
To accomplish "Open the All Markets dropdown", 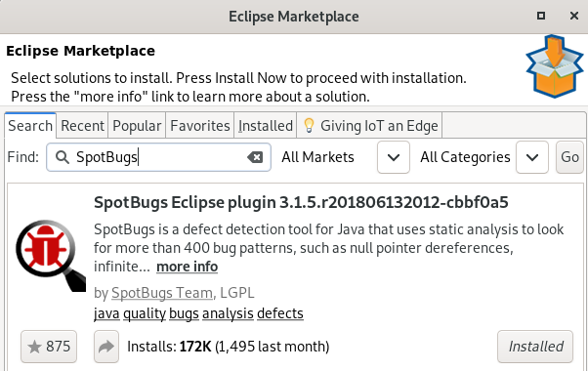I will click(394, 157).
